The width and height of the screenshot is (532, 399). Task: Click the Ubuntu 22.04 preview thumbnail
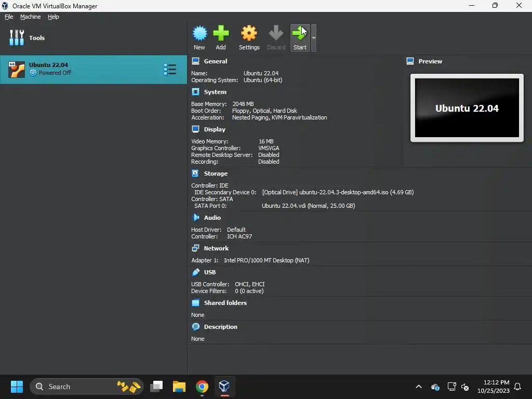(467, 108)
